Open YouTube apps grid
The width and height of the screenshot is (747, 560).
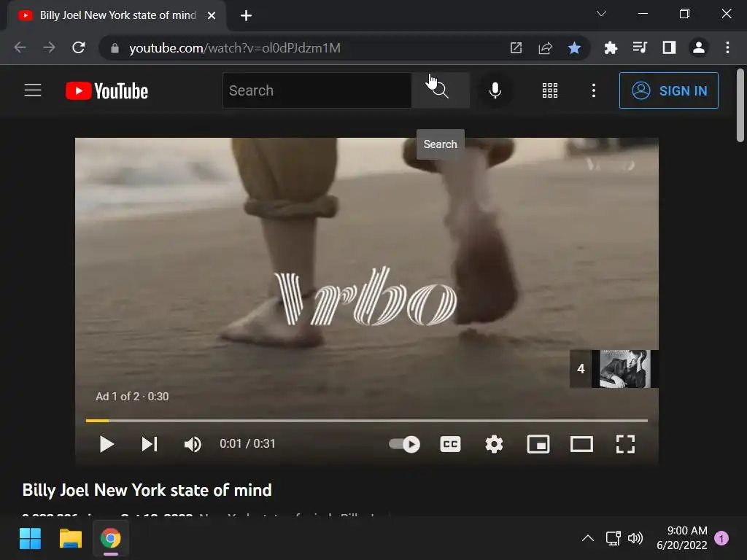pos(550,90)
